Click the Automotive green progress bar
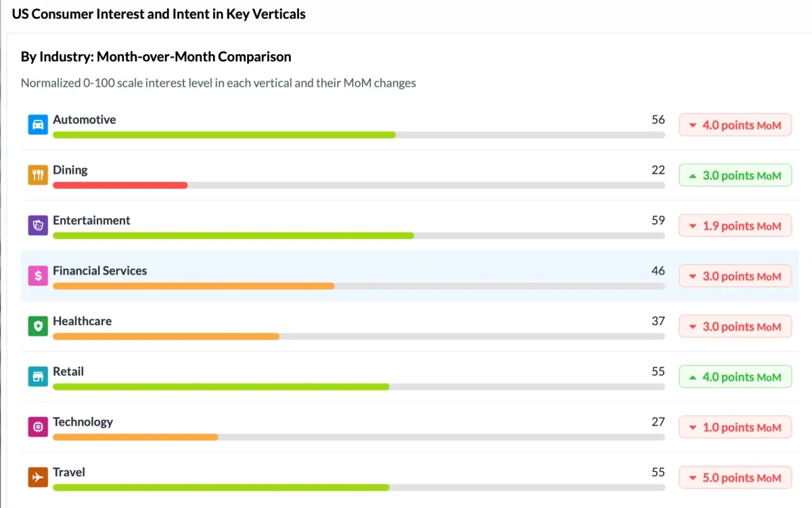812x508 pixels. point(224,135)
